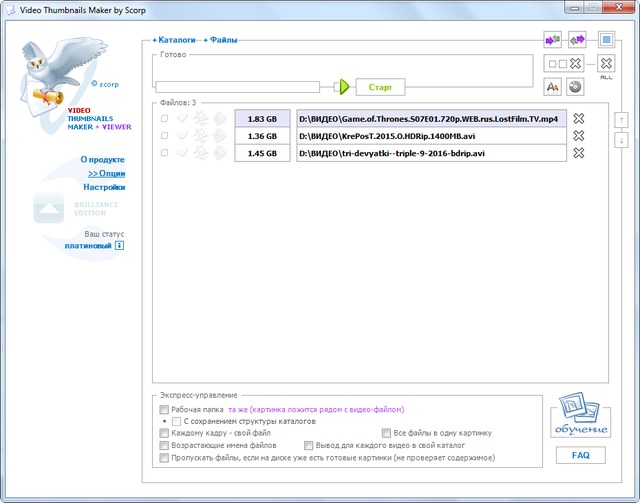Viewport: 640px width, 503px height.
Task: Enable the Рабочая папка checkbox
Action: click(x=164, y=410)
